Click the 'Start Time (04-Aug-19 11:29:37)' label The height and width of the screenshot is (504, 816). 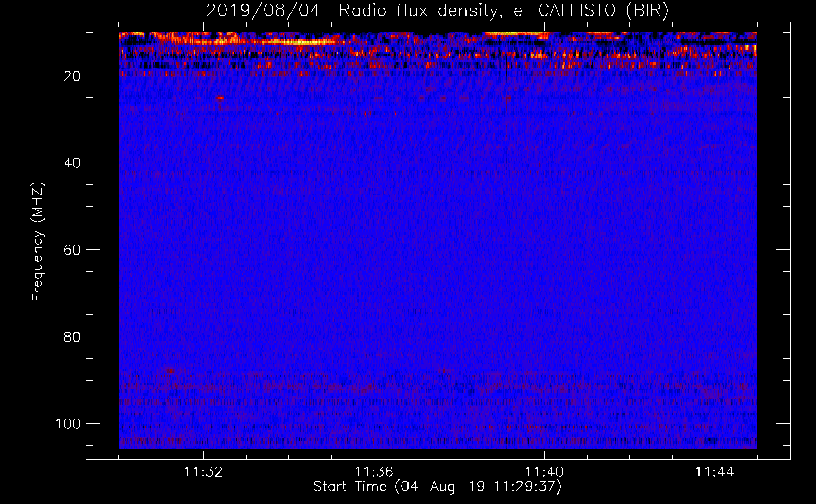pos(437,487)
